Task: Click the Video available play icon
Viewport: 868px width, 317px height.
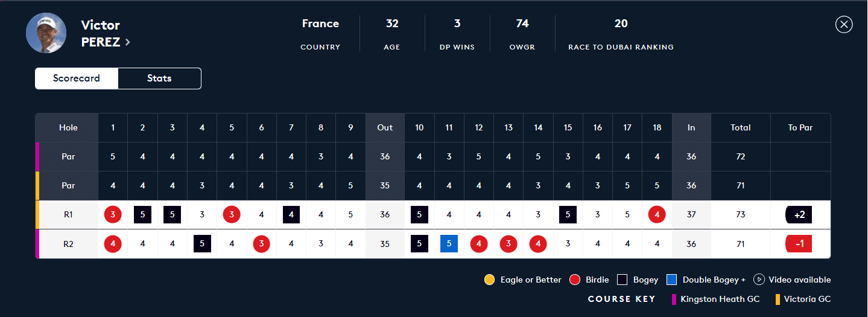Action: tap(759, 280)
